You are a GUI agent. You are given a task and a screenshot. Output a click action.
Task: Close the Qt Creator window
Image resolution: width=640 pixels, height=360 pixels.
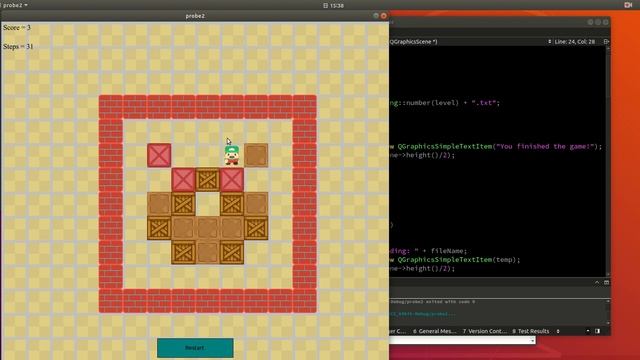coord(606,22)
